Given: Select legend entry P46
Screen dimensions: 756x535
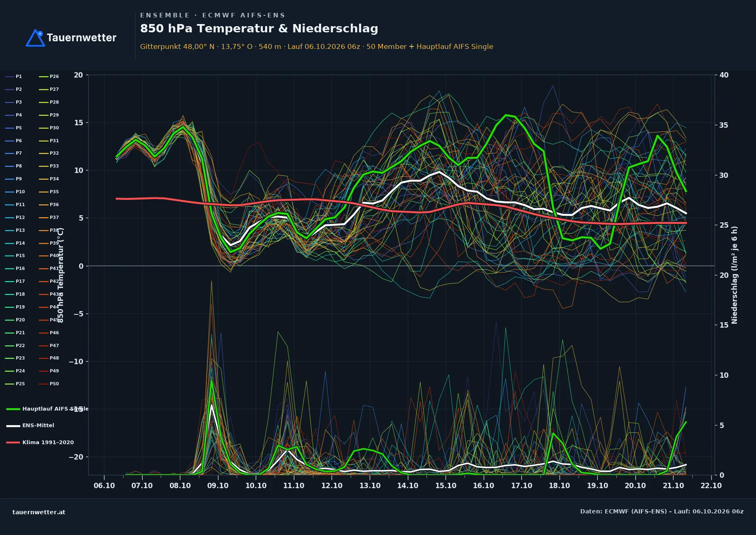Looking at the screenshot, I should click(49, 333).
